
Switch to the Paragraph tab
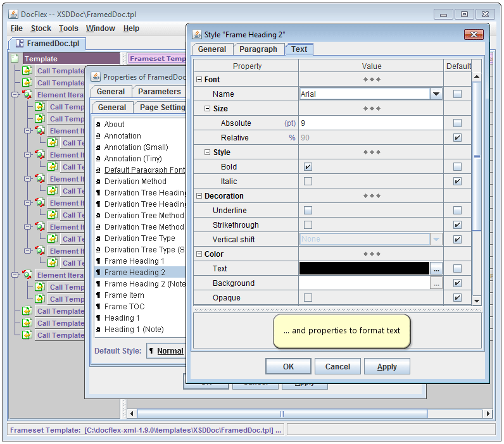[258, 49]
